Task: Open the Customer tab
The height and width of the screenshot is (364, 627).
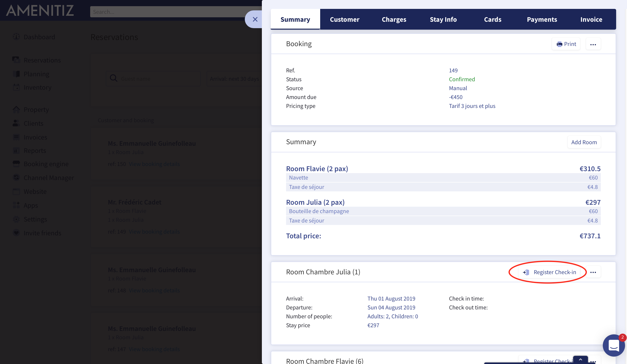Action: 345,19
